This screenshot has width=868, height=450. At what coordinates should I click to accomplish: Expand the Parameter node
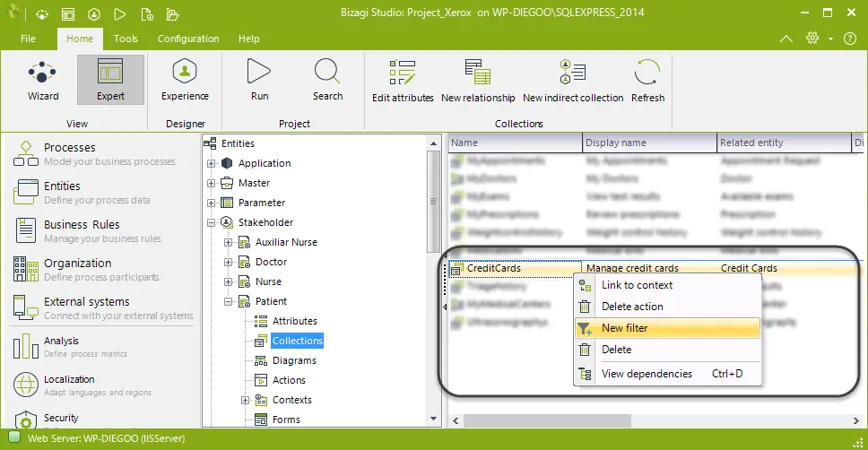click(x=211, y=203)
